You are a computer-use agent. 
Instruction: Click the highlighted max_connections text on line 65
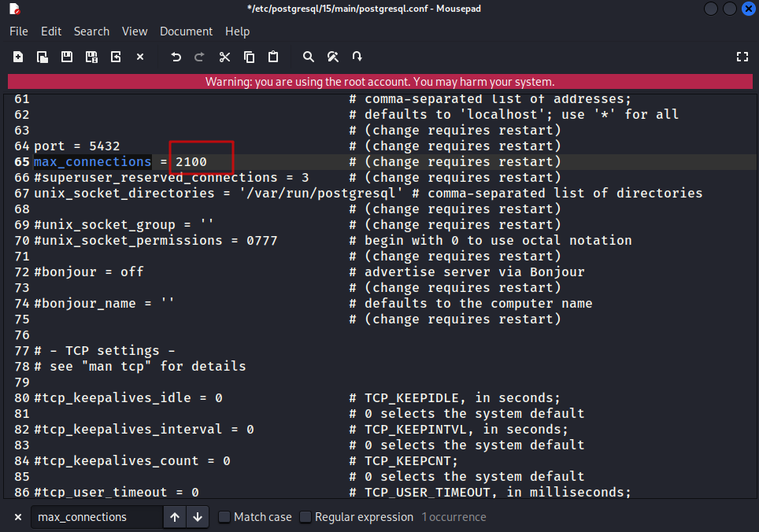92,162
